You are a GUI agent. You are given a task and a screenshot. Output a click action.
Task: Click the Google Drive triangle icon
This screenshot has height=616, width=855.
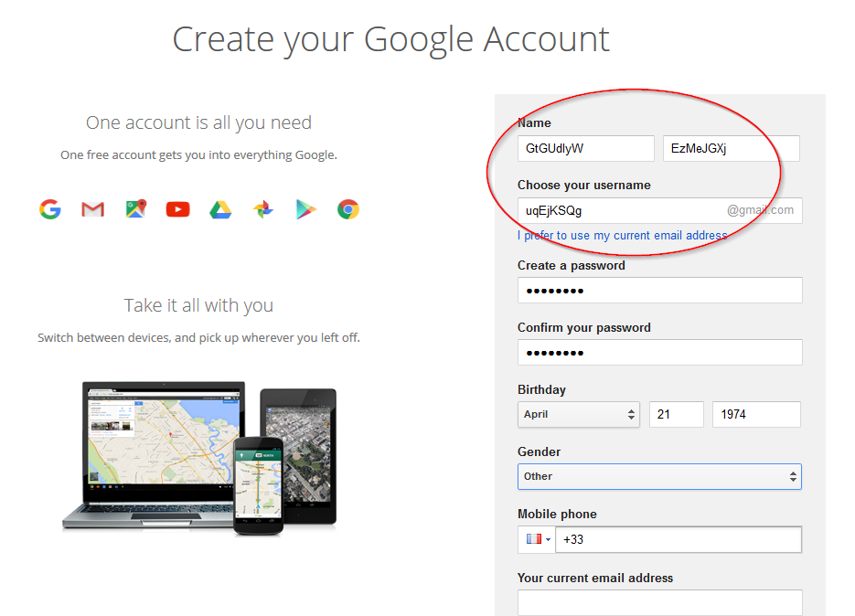point(220,209)
